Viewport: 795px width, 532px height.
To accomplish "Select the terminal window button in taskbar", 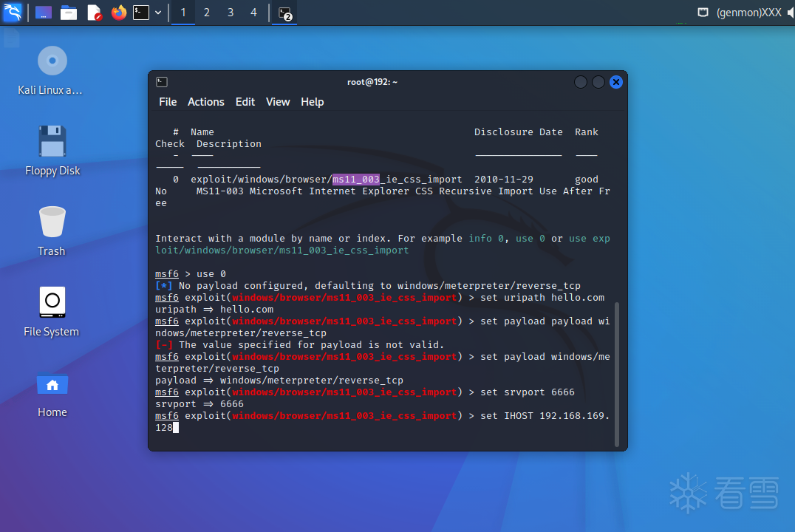I will 285,13.
